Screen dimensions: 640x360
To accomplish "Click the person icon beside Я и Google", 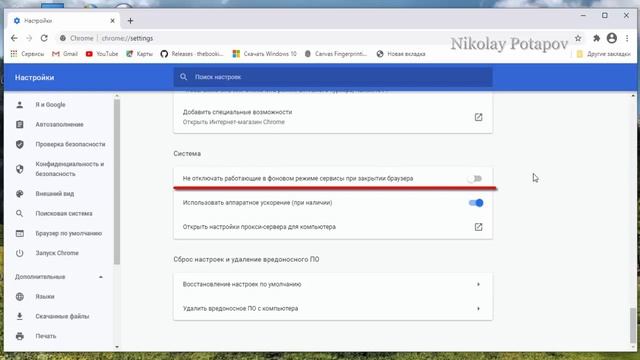I will point(20,105).
